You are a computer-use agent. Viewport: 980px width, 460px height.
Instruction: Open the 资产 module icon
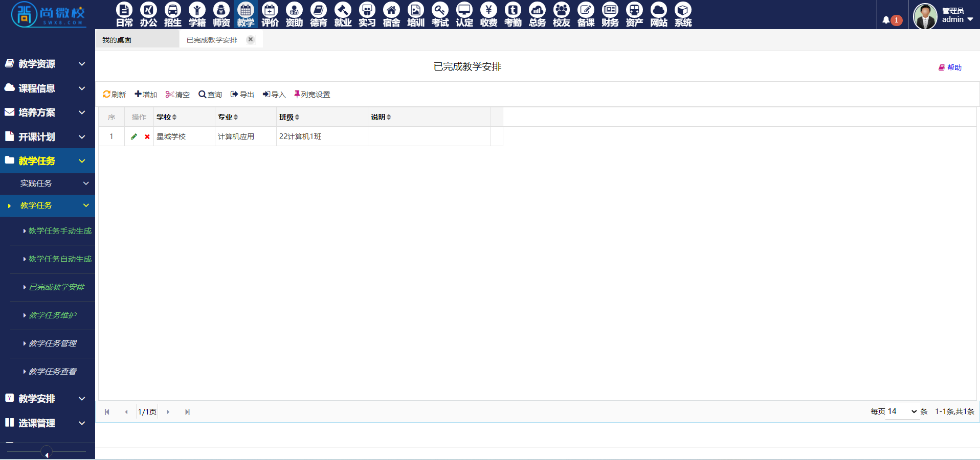click(634, 14)
